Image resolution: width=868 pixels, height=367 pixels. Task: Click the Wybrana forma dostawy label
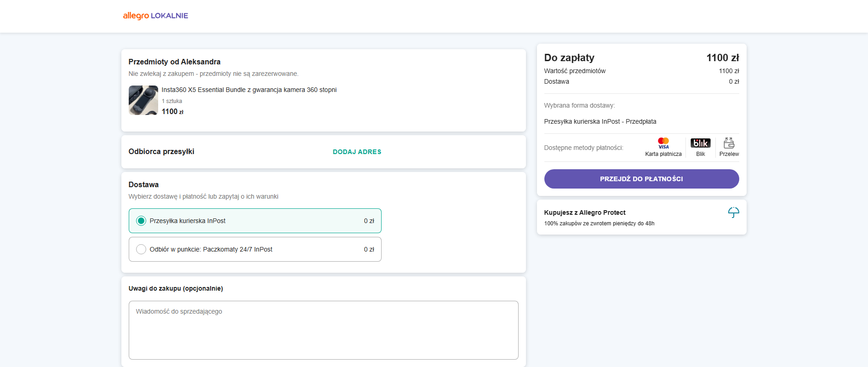[579, 105]
